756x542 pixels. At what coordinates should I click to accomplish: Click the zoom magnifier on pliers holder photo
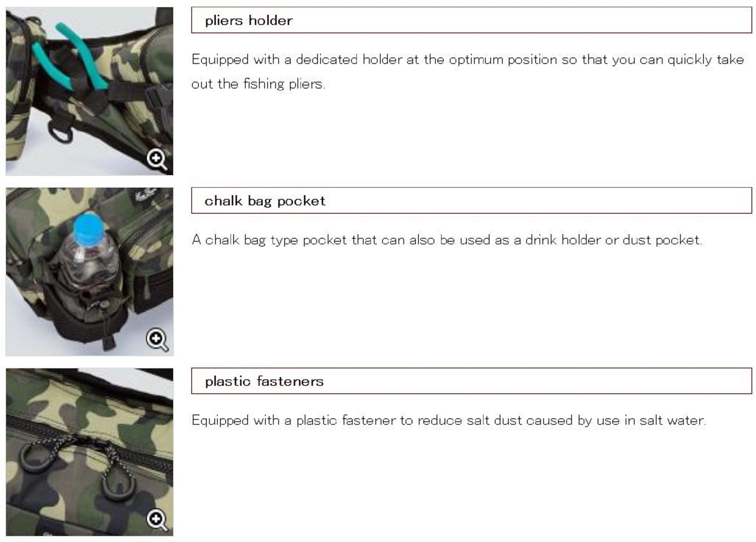click(157, 159)
